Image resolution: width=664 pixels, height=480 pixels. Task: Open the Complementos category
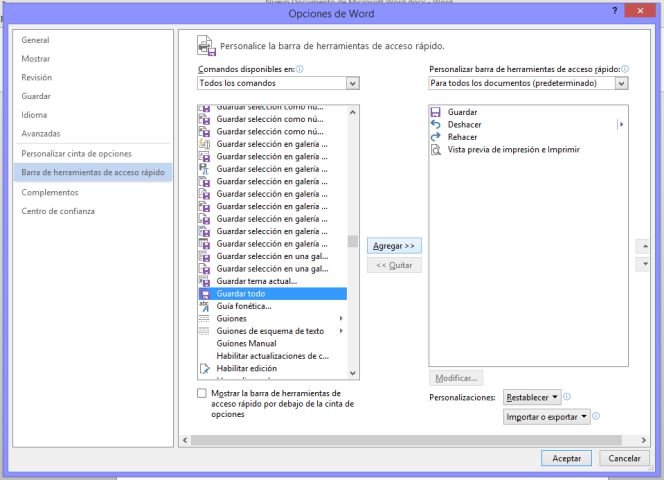tap(50, 192)
